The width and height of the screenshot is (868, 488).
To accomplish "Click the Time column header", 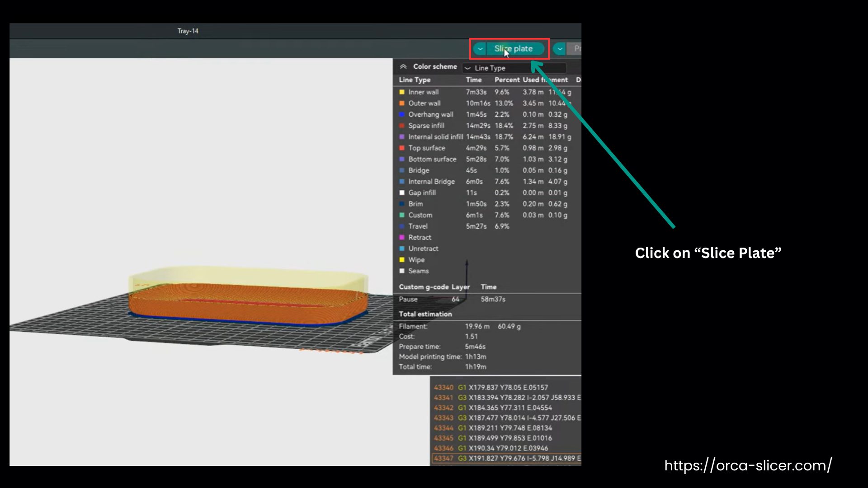I will pos(474,80).
